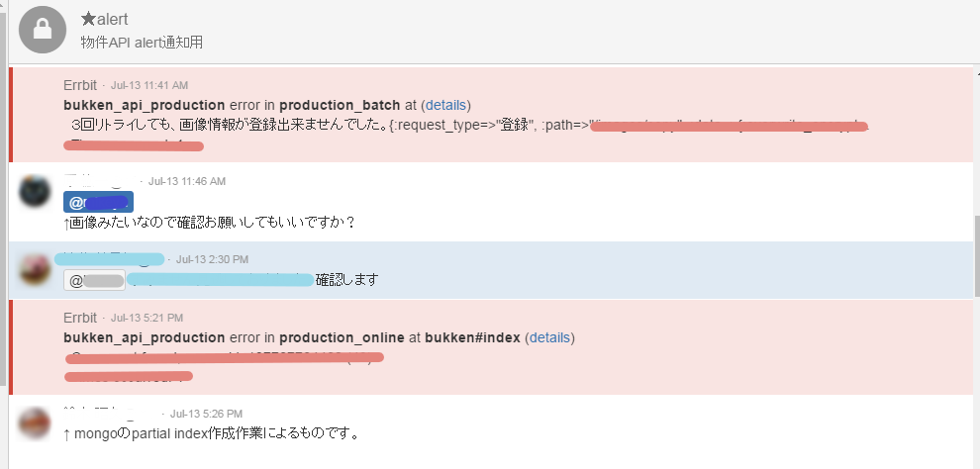This screenshot has width=980, height=469.
Task: Open details link for production_batch error
Action: click(x=445, y=104)
